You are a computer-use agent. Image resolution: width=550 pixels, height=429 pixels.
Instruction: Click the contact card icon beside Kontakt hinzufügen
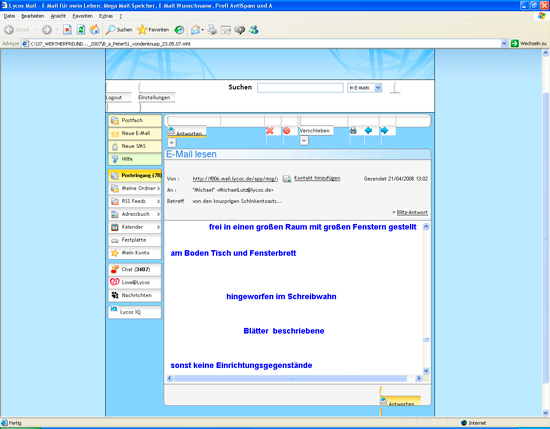point(287,179)
